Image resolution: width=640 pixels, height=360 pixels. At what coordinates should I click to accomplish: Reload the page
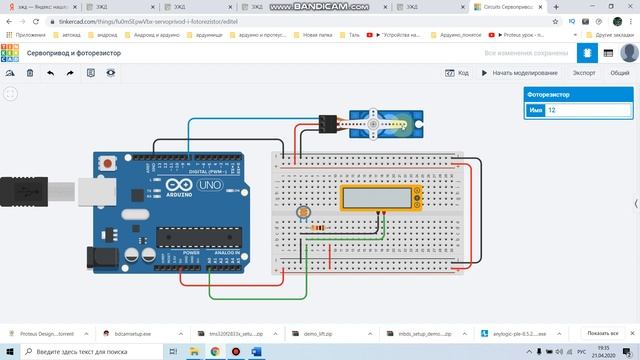(36, 22)
